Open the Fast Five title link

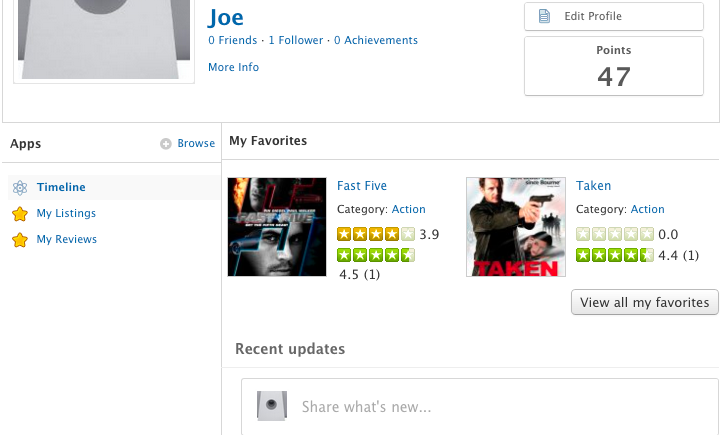pos(362,186)
